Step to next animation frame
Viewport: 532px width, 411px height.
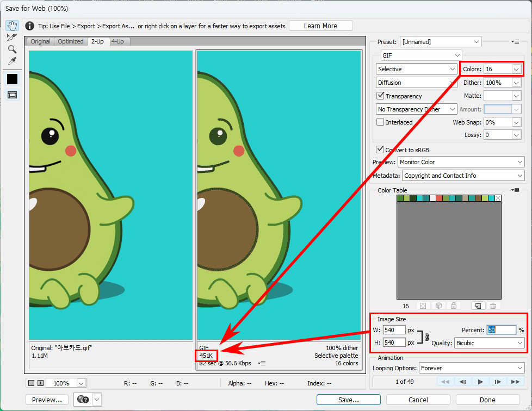point(498,382)
